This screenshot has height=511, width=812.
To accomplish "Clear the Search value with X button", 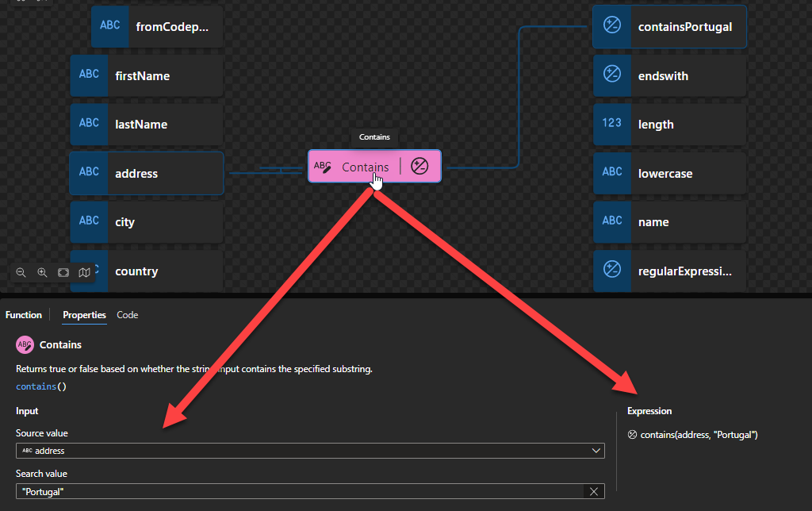I will click(594, 492).
